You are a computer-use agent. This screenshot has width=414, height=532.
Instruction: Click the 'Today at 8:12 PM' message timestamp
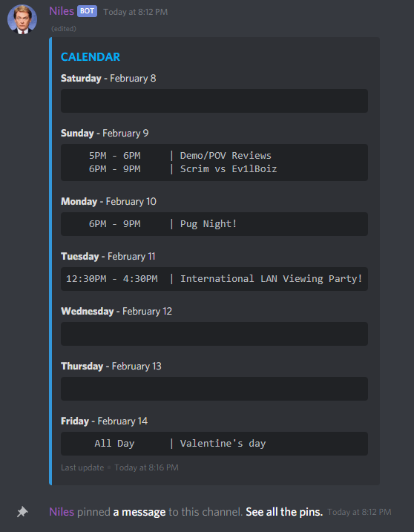pyautogui.click(x=135, y=12)
